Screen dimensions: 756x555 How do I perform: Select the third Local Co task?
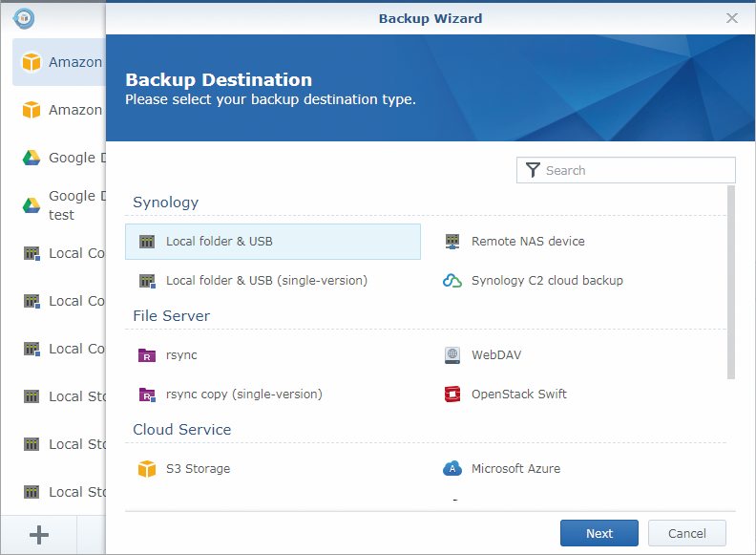[58, 349]
